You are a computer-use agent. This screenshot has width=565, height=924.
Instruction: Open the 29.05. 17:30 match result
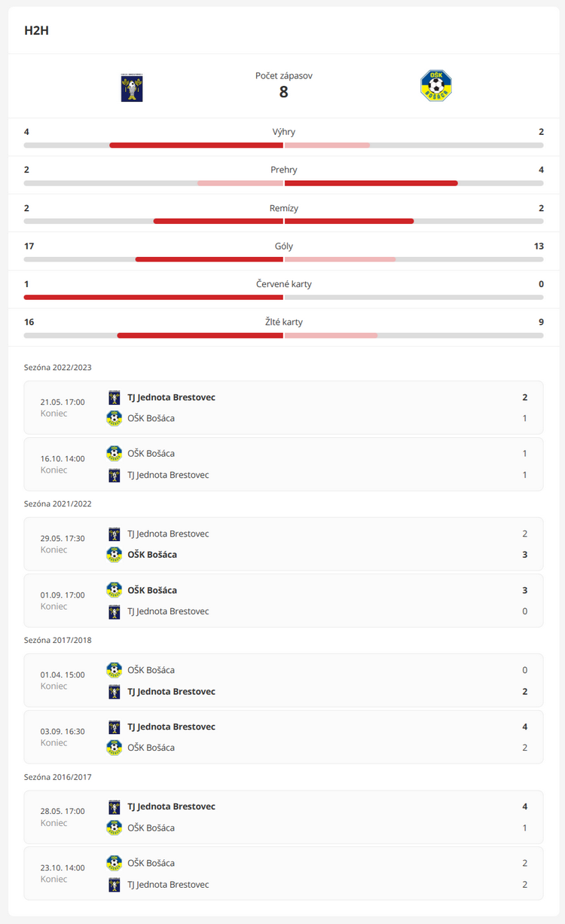283,544
